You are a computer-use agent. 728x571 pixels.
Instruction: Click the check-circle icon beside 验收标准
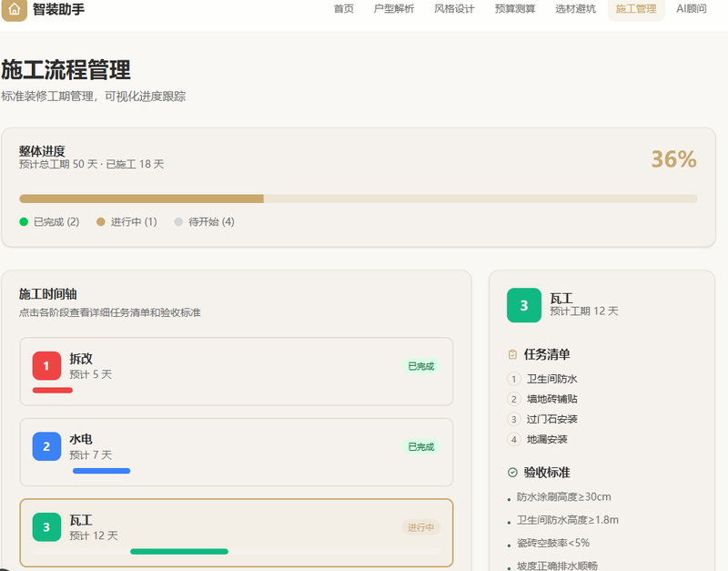pyautogui.click(x=512, y=473)
